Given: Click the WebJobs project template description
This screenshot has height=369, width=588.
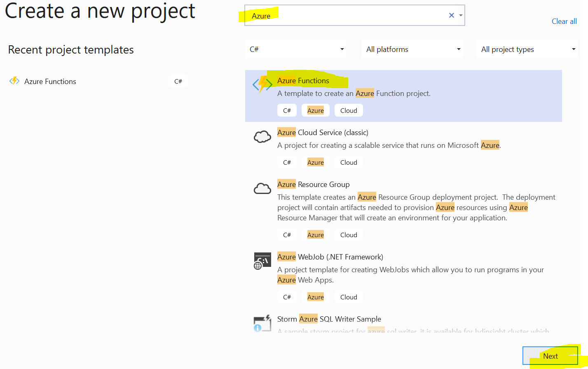Looking at the screenshot, I should click(410, 275).
